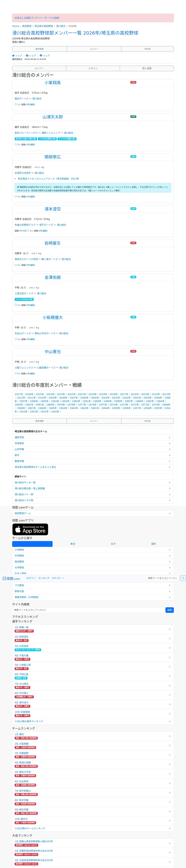Click the magnifier search button in navbar
186x868 pixels.
(183, 578)
